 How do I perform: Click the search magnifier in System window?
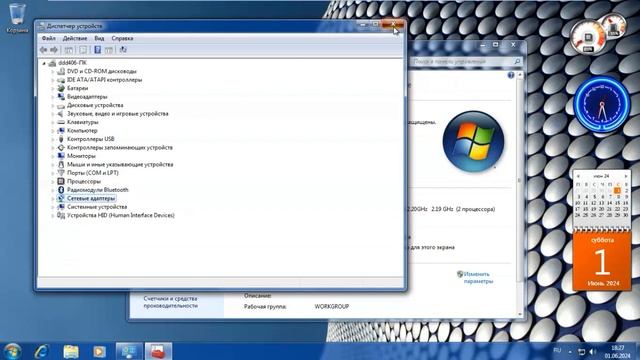(x=517, y=62)
